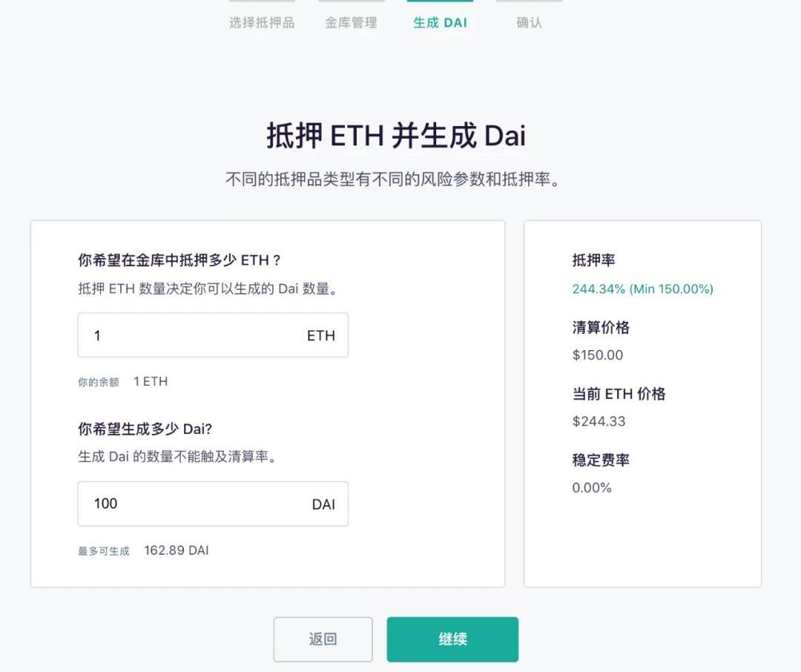The image size is (801, 672).
Task: Click the 你希望在金库中抵押多少 ETH question label
Action: tap(179, 260)
